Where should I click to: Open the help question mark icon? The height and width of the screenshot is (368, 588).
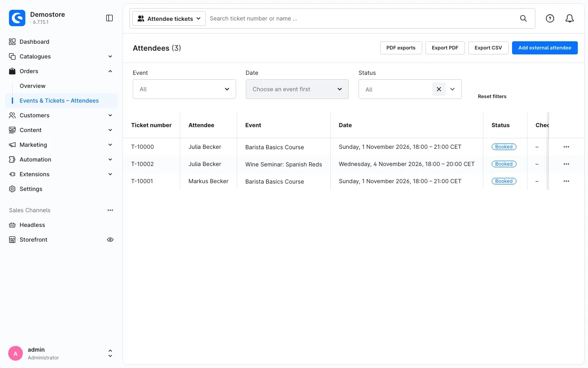(550, 18)
